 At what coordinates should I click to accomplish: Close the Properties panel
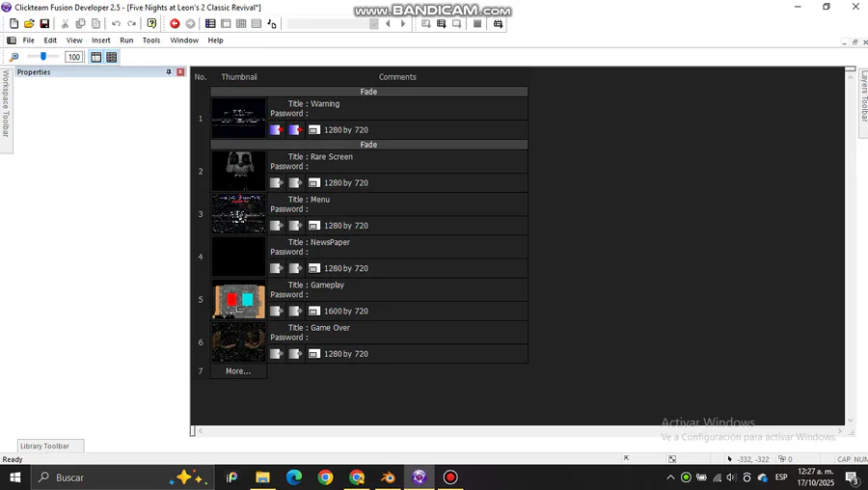click(x=180, y=72)
